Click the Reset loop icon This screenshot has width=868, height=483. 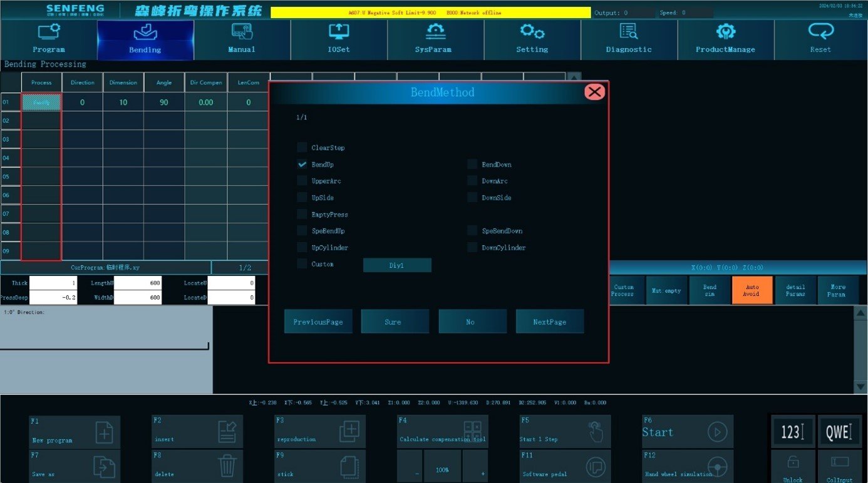click(x=820, y=31)
